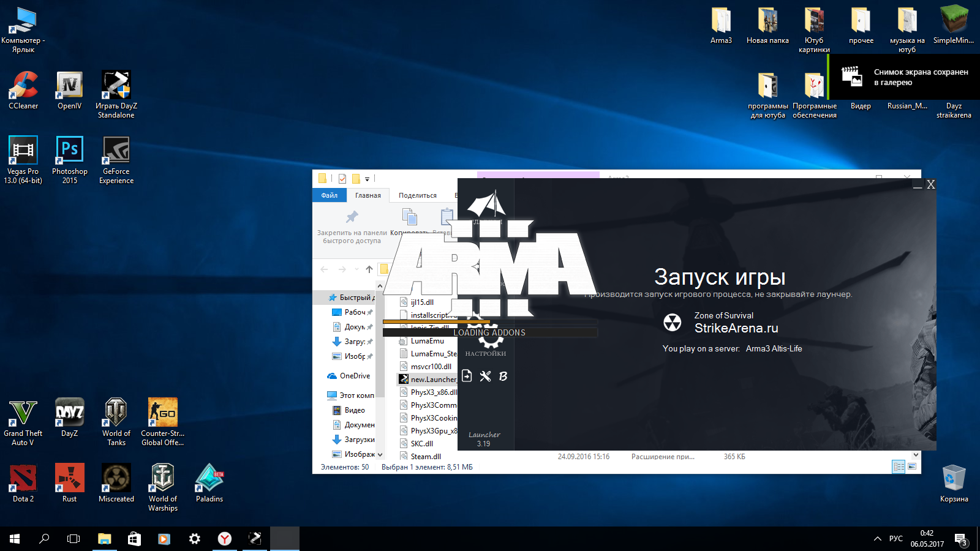Viewport: 980px width, 551px height.
Task: Select the SimpleMin... Minecraft icon
Action: pyautogui.click(x=954, y=25)
